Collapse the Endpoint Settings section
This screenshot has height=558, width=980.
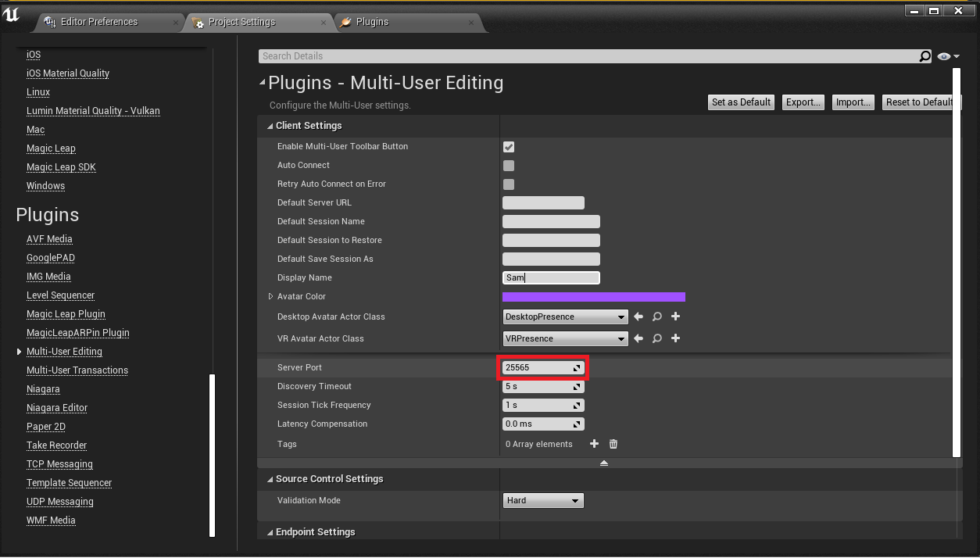[270, 532]
